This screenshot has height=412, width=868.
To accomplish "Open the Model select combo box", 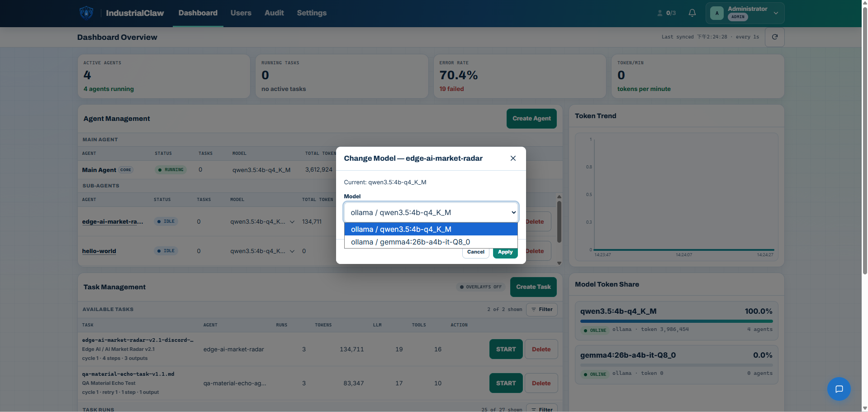I will click(431, 212).
